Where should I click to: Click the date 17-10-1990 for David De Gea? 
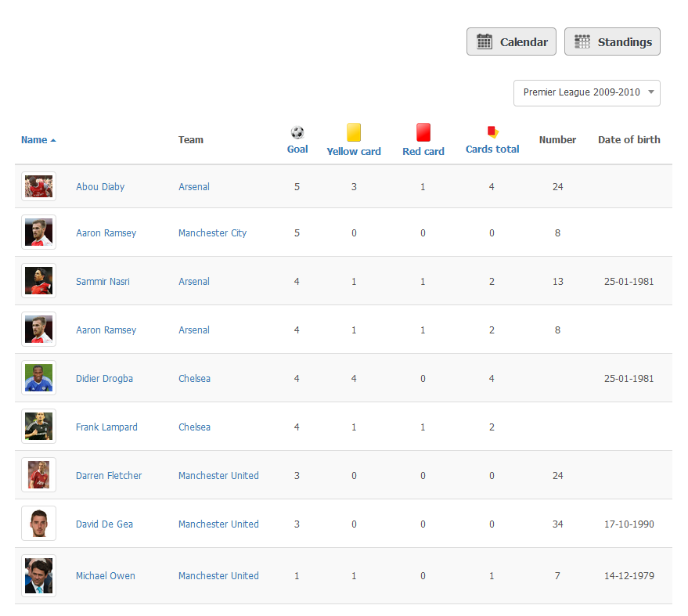[x=629, y=524]
